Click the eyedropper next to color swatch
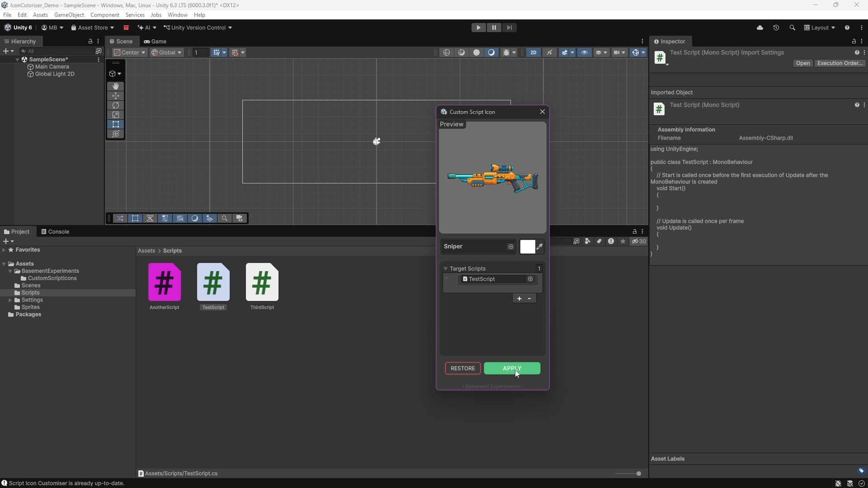The width and height of the screenshot is (868, 488). pos(540,246)
